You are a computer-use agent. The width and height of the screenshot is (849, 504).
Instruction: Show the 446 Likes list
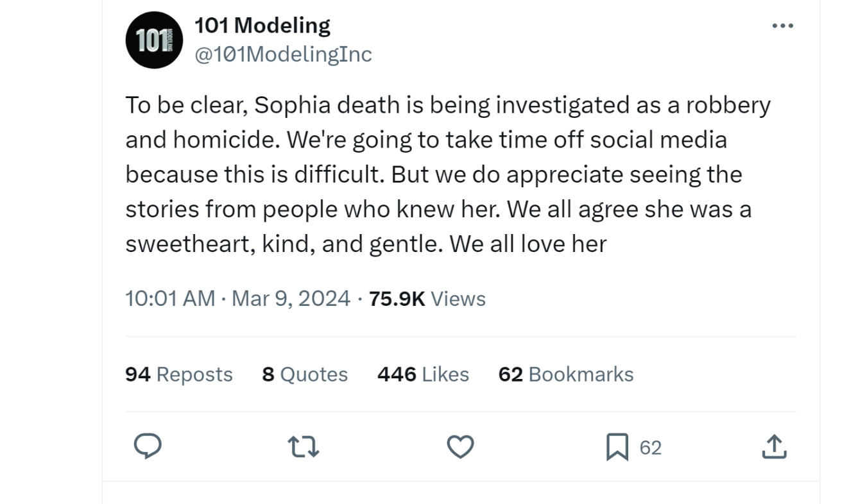tap(423, 374)
